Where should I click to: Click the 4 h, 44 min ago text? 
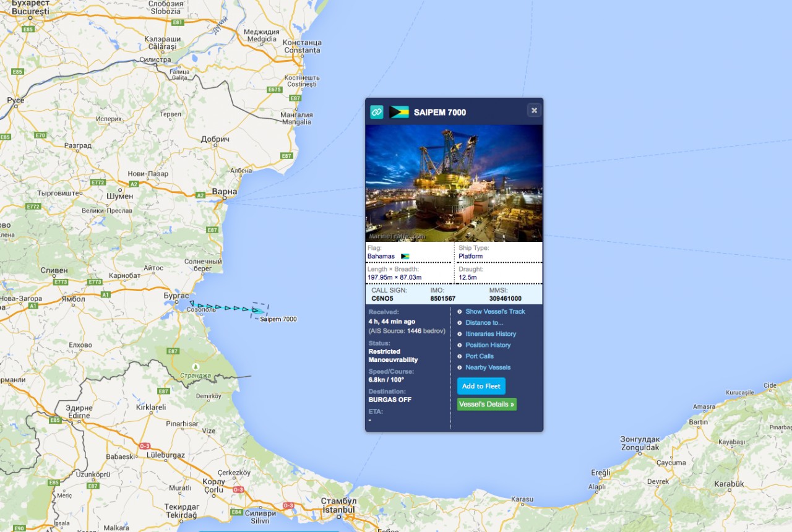(392, 321)
